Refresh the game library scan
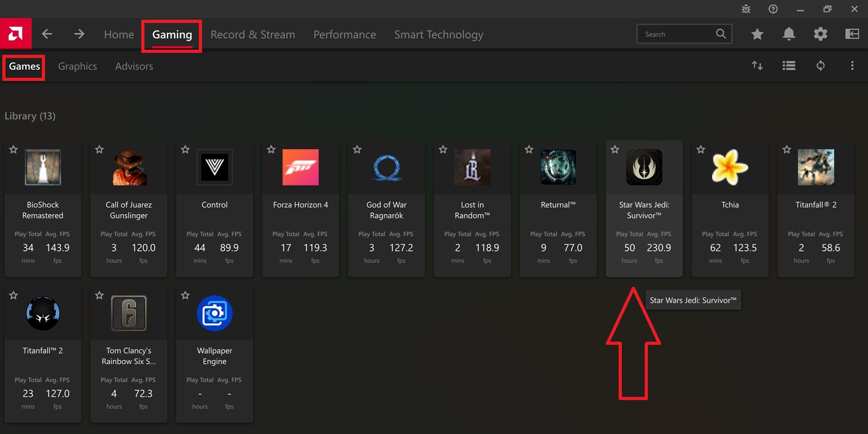The width and height of the screenshot is (868, 434). click(821, 66)
